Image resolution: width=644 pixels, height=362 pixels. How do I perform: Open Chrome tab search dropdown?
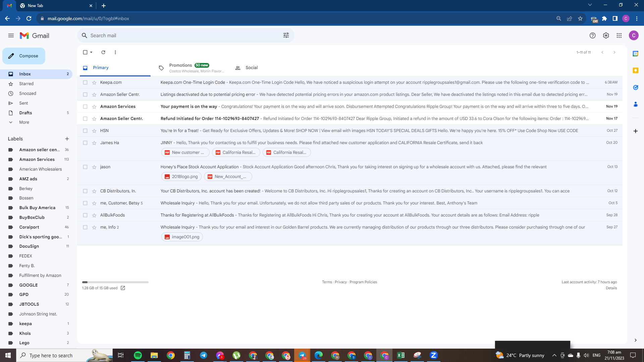[590, 5]
